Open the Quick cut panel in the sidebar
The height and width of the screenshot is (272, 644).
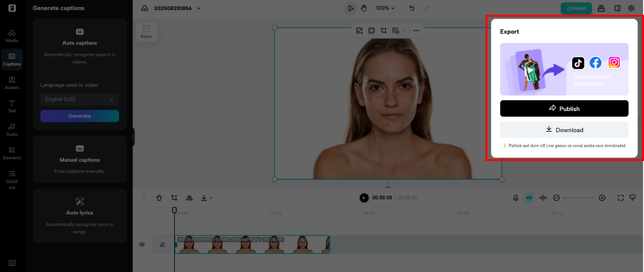tap(12, 180)
